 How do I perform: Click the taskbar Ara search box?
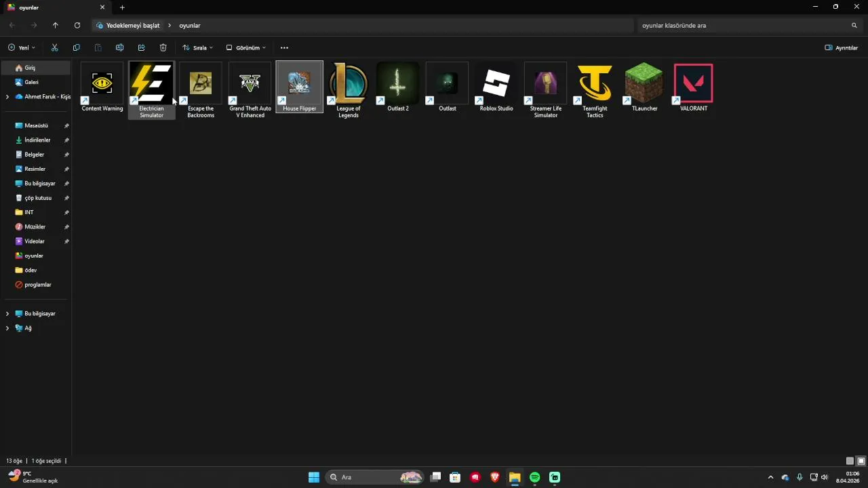tap(375, 477)
